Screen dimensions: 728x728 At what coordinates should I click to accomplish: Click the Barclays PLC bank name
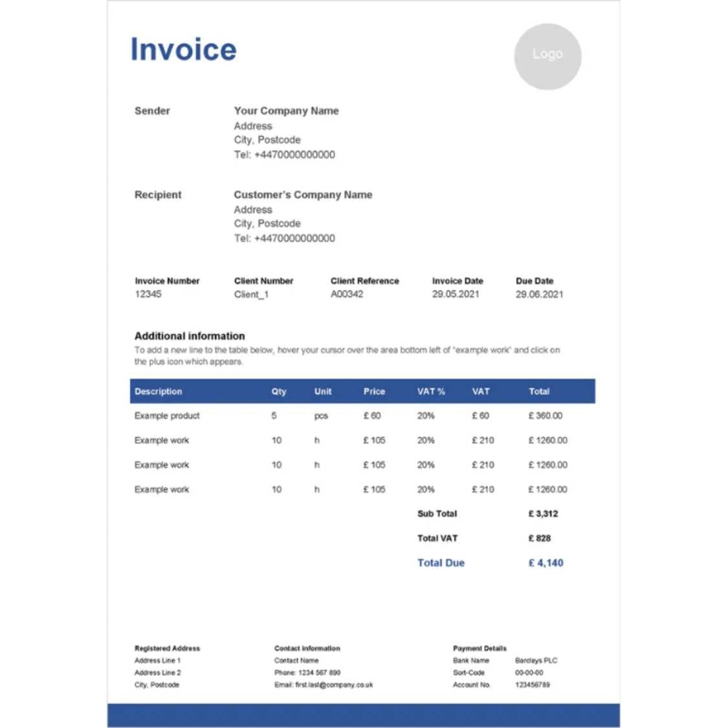point(536,661)
